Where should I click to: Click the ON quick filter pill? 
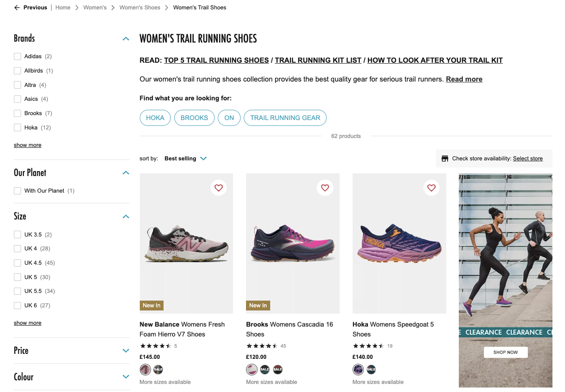click(x=229, y=118)
